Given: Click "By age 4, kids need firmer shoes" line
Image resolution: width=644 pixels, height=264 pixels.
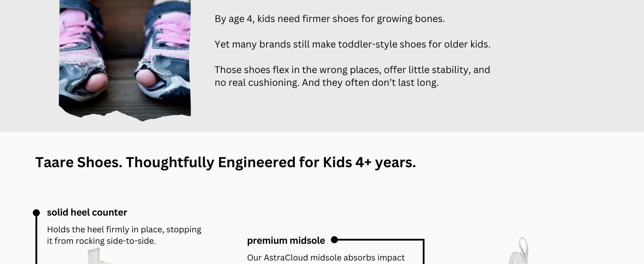Looking at the screenshot, I should (329, 19).
